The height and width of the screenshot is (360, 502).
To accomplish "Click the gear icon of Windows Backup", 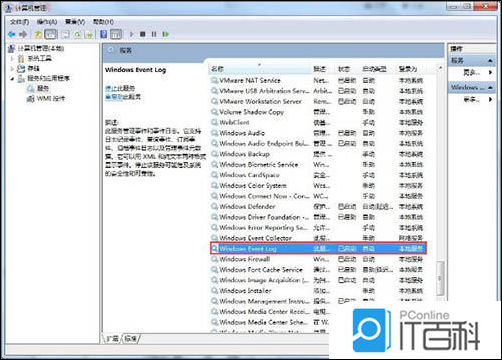I will 214,154.
